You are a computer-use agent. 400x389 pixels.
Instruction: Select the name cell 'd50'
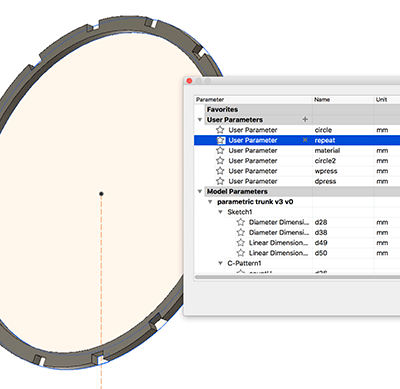pyautogui.click(x=321, y=253)
